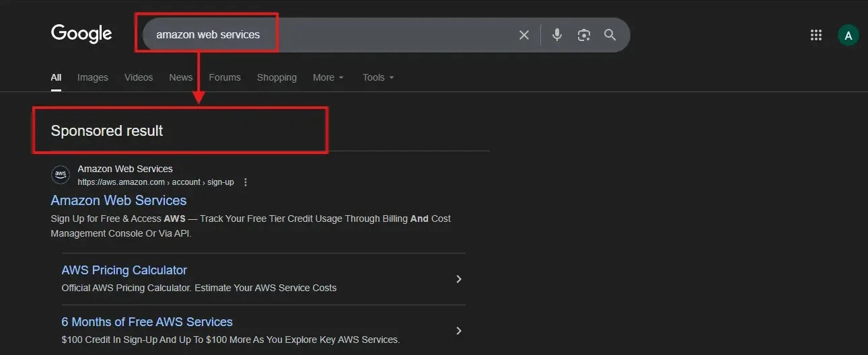This screenshot has height=355, width=868.
Task: Clear the search box with the X icon
Action: tap(524, 35)
